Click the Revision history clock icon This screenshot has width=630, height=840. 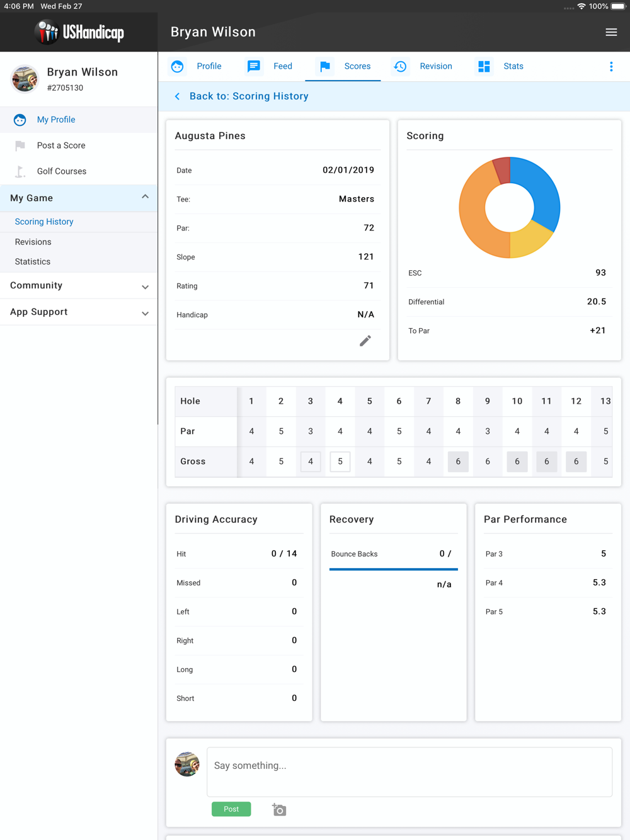400,67
